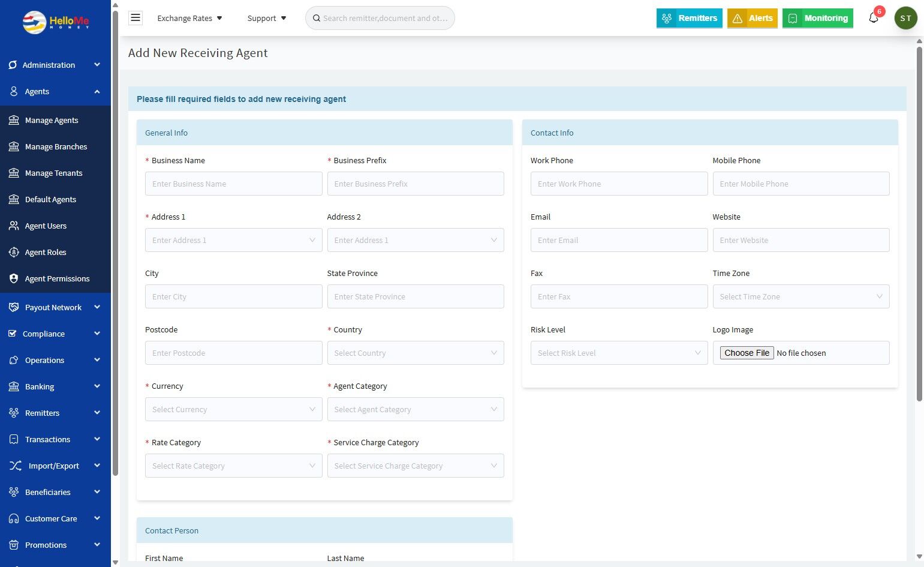Click the Remitters top button
Viewport: 924px width, 567px height.
tap(690, 18)
